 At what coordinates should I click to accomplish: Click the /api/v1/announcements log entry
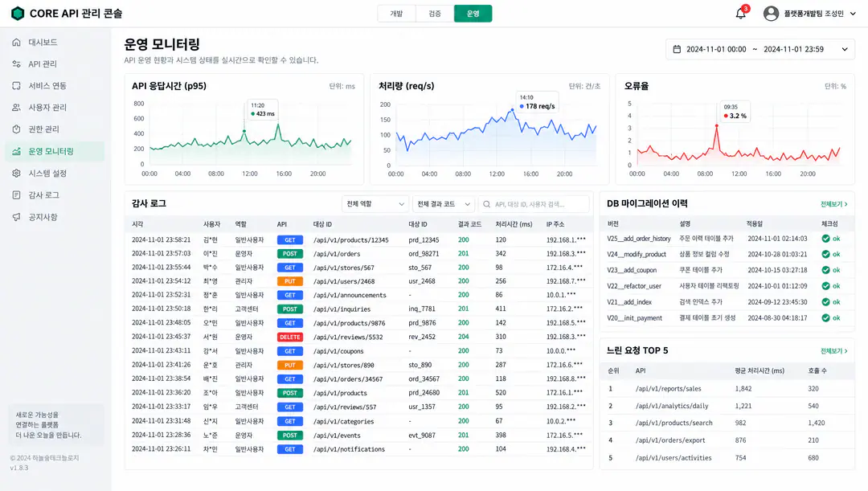pyautogui.click(x=358, y=295)
